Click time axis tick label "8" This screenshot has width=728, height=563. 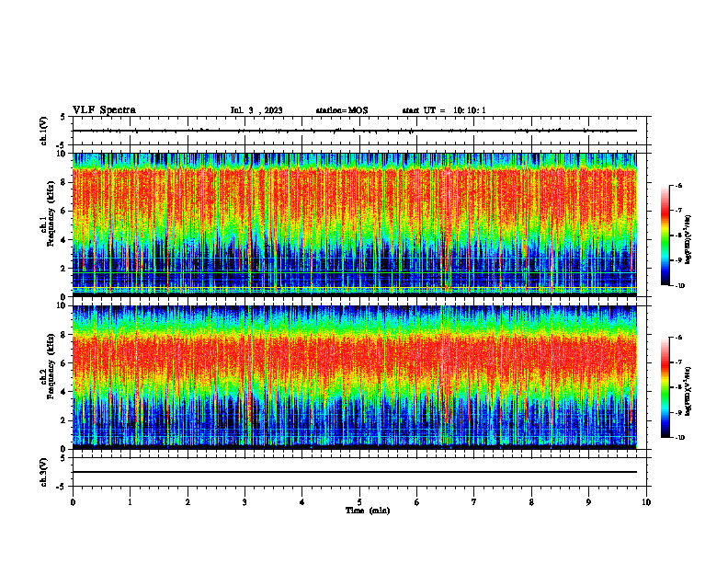pyautogui.click(x=531, y=502)
